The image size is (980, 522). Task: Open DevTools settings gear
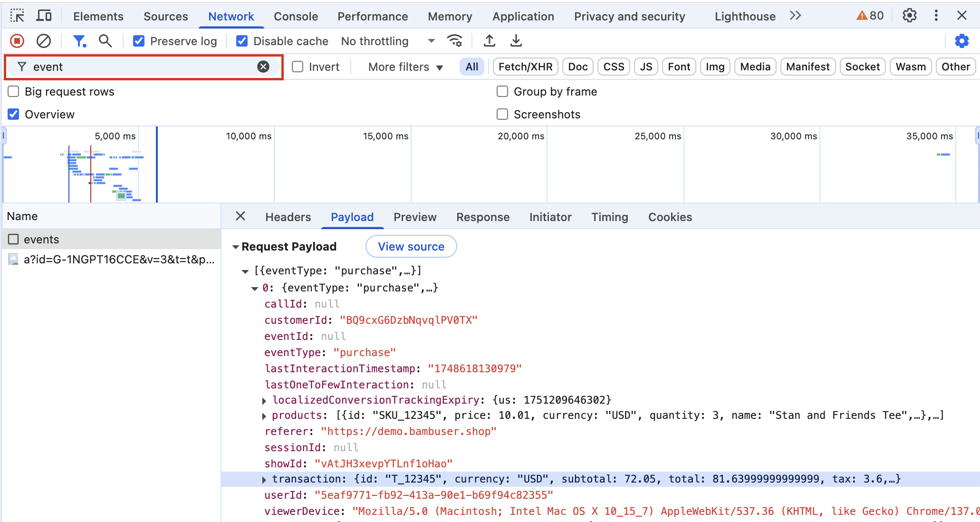[x=910, y=16]
